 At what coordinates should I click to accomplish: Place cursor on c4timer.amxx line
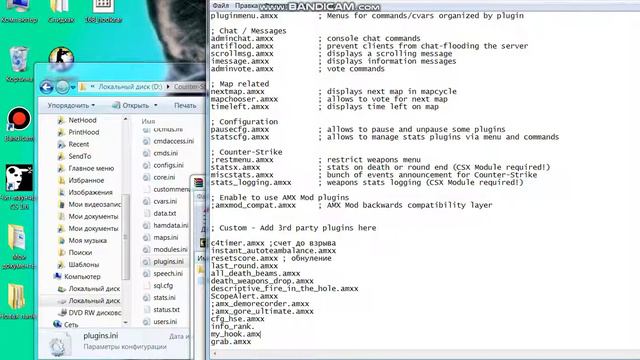[x=273, y=243]
